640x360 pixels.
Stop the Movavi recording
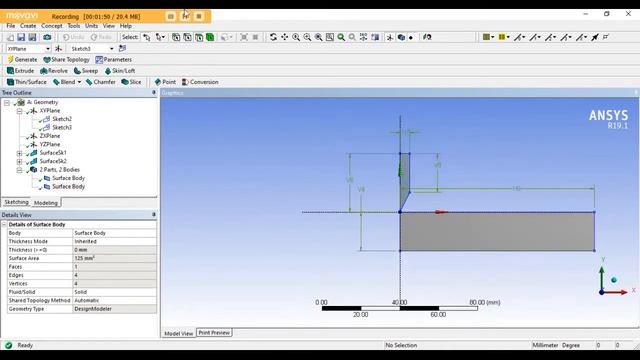pyautogui.click(x=199, y=16)
